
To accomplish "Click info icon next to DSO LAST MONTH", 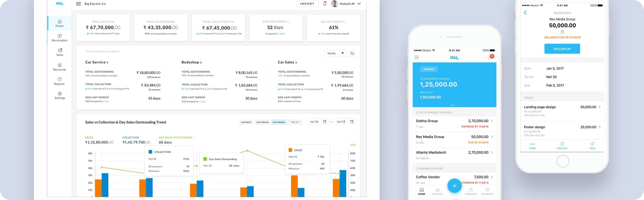I will 288,22.
